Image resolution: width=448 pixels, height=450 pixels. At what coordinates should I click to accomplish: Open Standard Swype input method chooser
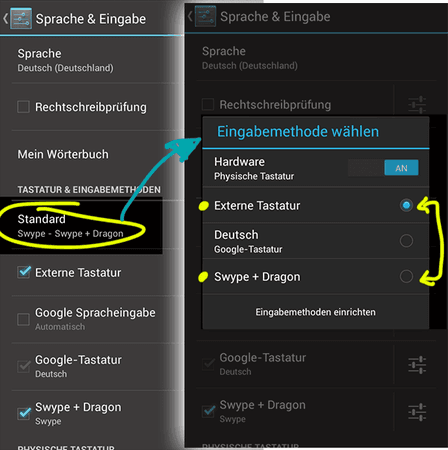[x=81, y=226]
